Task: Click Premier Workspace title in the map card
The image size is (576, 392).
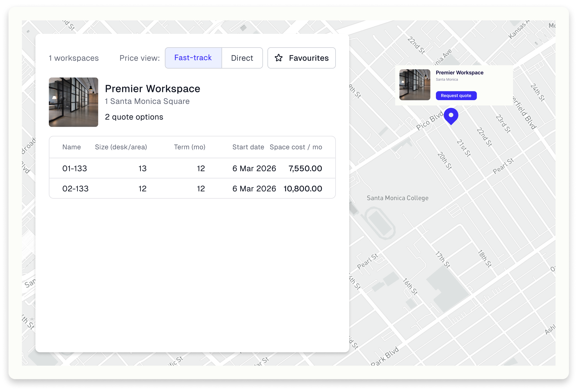Action: click(x=459, y=72)
